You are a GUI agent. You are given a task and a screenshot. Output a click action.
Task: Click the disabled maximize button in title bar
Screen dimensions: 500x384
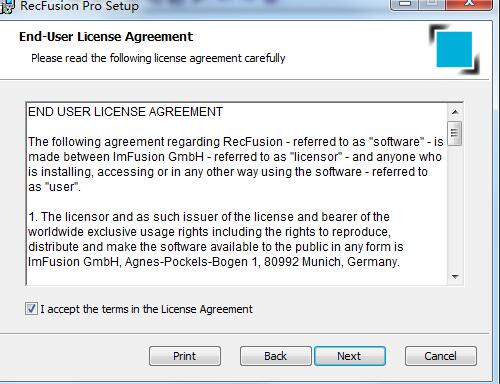432,4
